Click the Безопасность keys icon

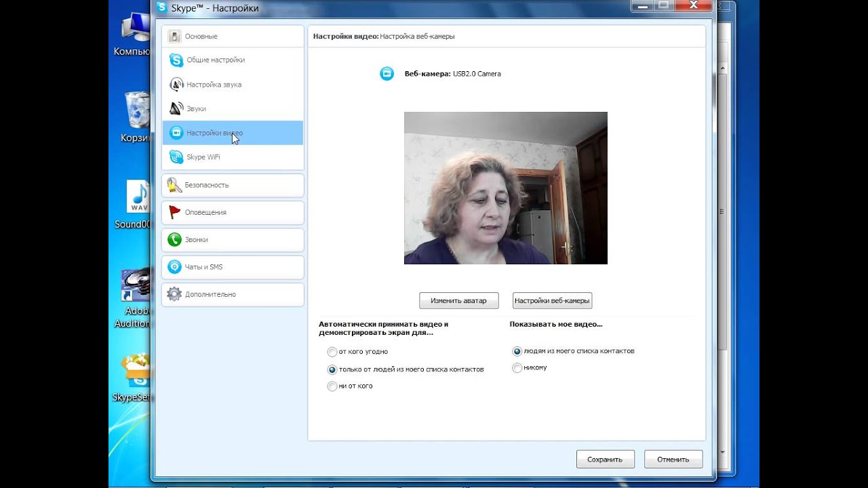click(x=174, y=185)
